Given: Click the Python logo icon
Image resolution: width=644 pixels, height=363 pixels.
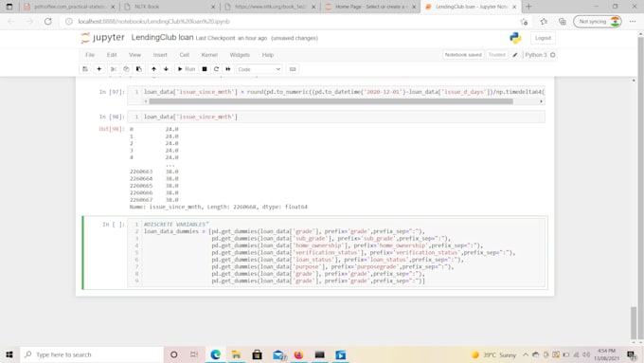Looking at the screenshot, I should [x=515, y=38].
